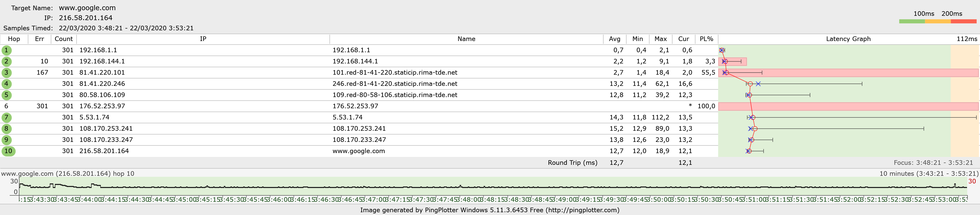
Task: Select the final hop 10 green circle
Action: [x=8, y=151]
